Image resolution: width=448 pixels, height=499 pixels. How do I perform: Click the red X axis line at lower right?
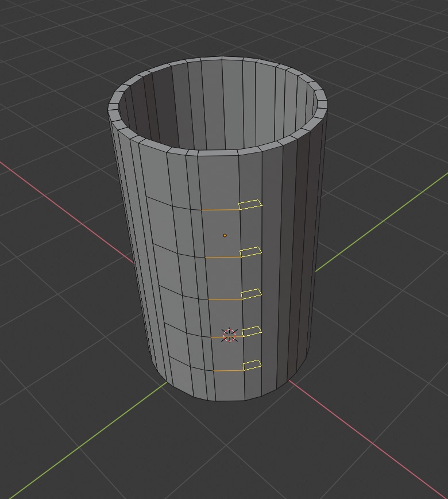pos(366,439)
